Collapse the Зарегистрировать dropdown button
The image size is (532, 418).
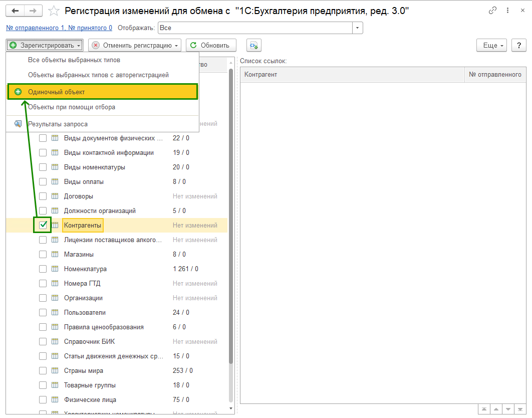click(x=45, y=45)
